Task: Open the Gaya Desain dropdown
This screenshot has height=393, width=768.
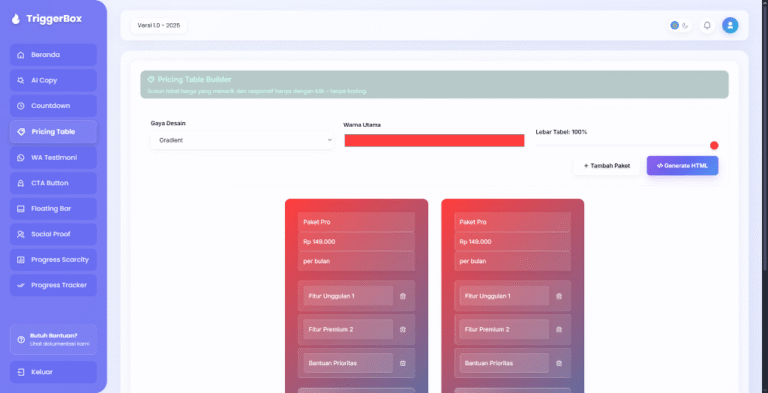Action: tap(242, 140)
